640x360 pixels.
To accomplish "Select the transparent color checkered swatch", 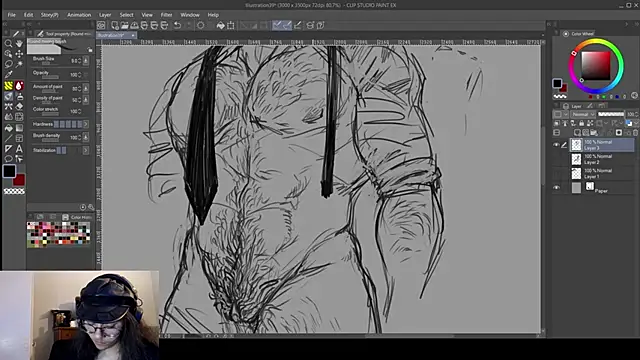I will tap(14, 191).
